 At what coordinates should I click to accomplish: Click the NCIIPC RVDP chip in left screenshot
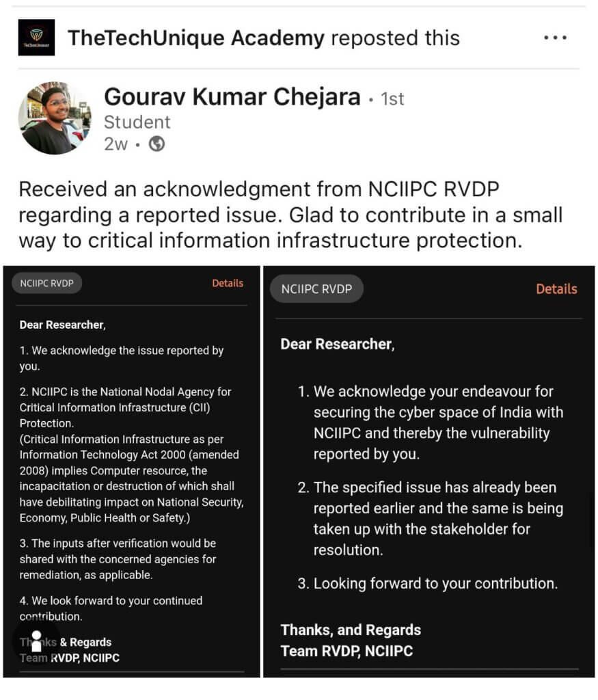[x=47, y=284]
